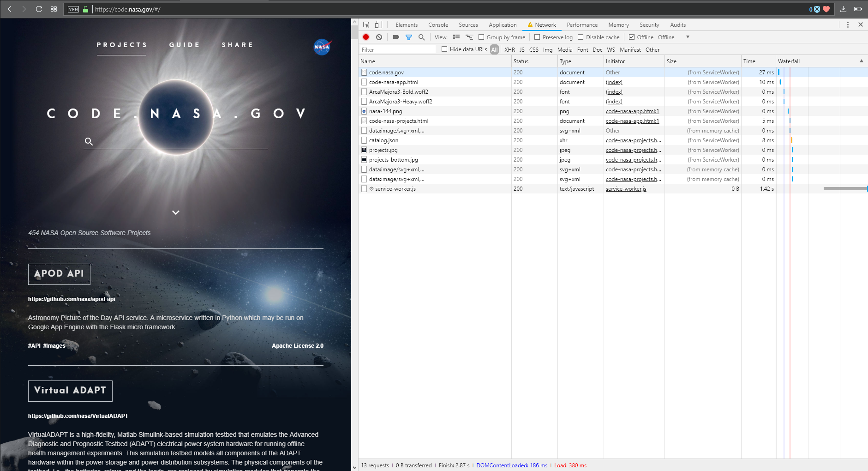
Task: Click the network Filter text field
Action: click(397, 50)
